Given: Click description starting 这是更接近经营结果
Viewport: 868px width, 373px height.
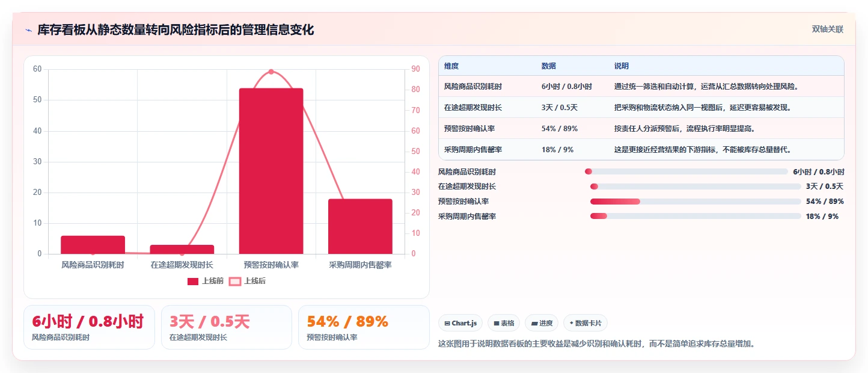Looking at the screenshot, I should (x=704, y=150).
